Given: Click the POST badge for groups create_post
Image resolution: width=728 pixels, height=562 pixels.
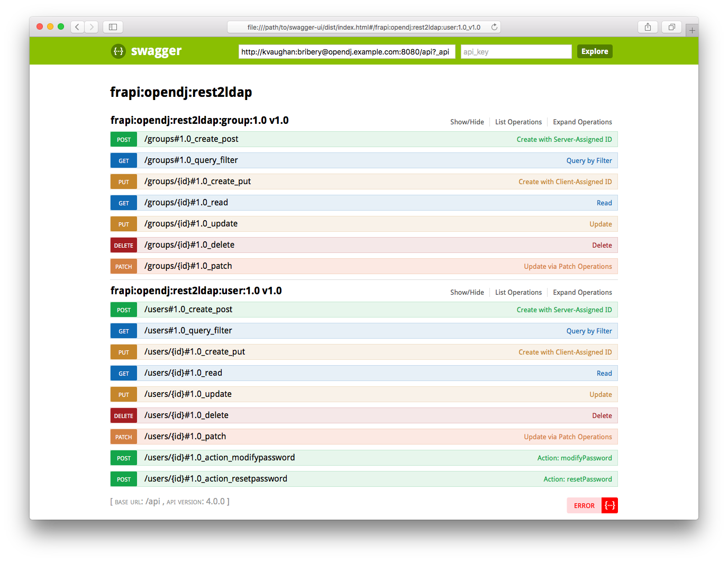Looking at the screenshot, I should [124, 140].
